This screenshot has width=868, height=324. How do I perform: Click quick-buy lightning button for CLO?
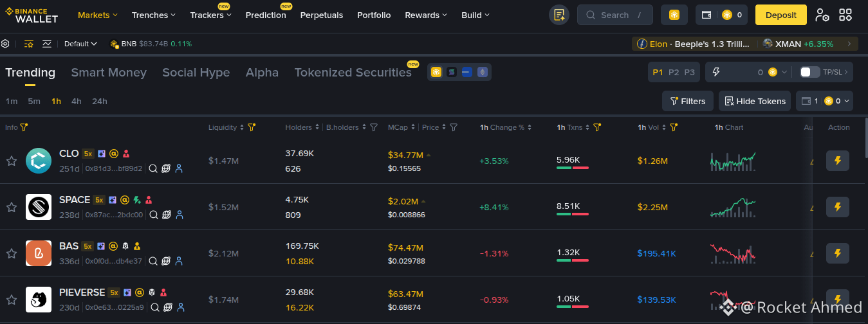pos(838,161)
